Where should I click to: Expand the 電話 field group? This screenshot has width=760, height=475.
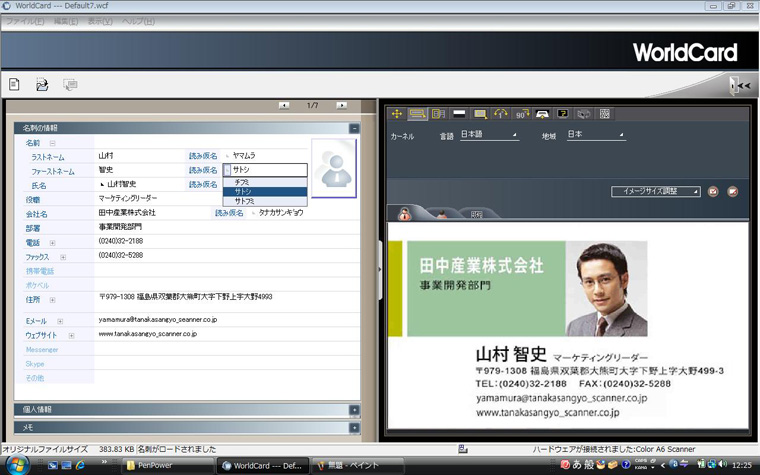52,243
